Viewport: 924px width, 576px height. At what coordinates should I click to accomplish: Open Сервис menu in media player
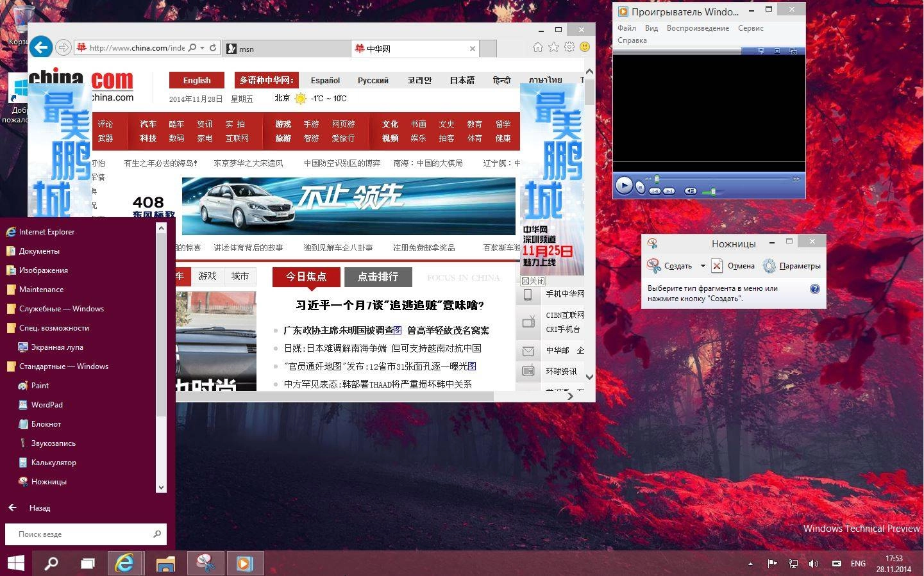(x=750, y=28)
